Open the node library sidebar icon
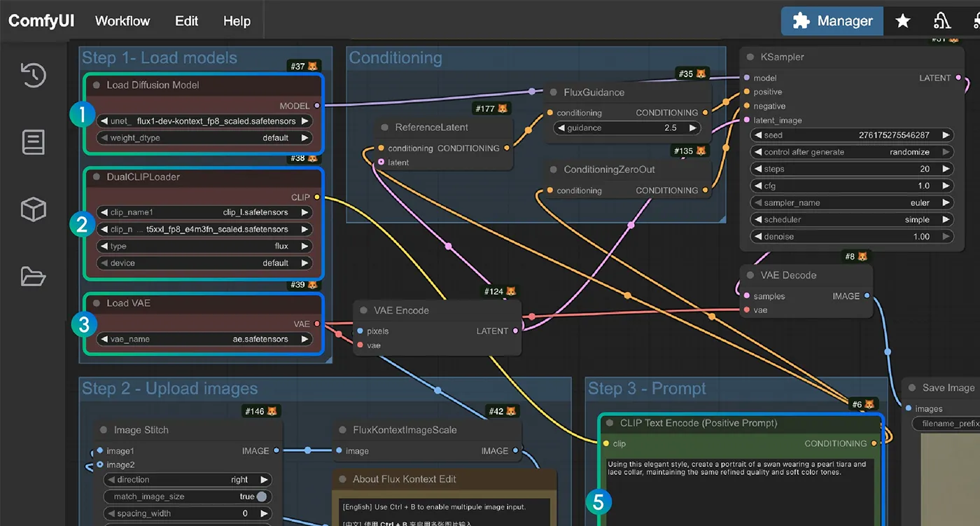 tap(34, 142)
